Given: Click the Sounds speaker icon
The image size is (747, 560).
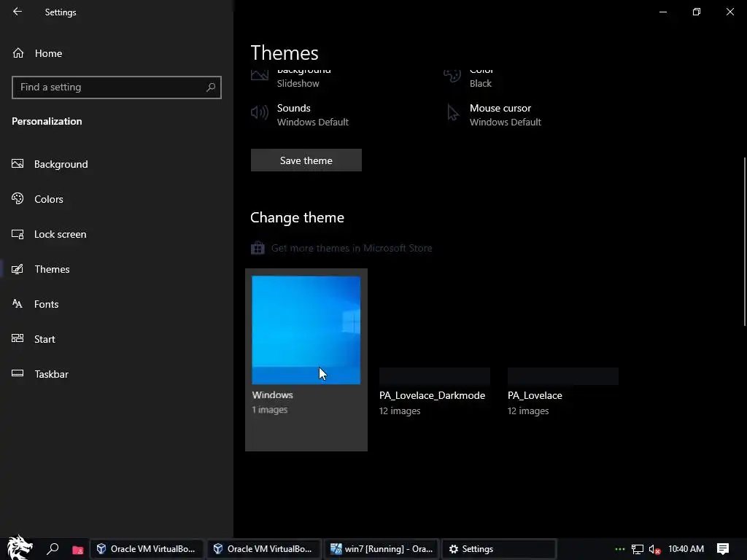Looking at the screenshot, I should [x=260, y=113].
